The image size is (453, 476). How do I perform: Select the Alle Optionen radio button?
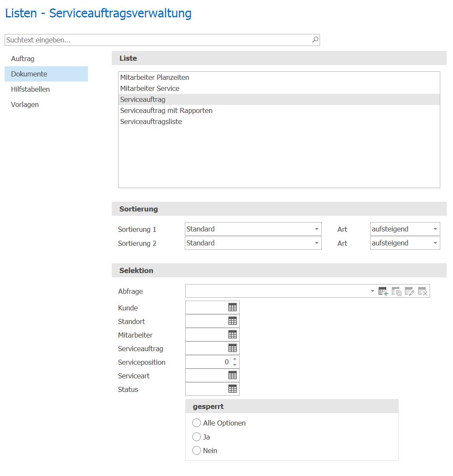[x=197, y=422]
